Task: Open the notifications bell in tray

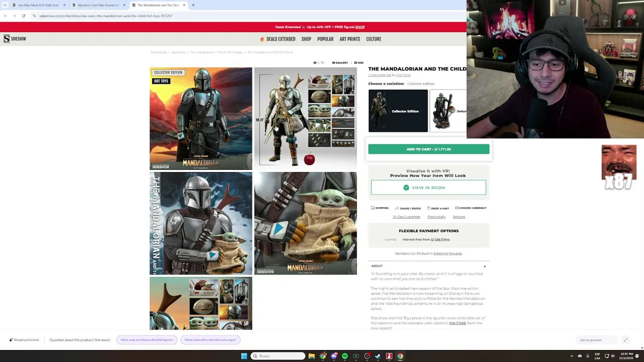Action: (637, 356)
